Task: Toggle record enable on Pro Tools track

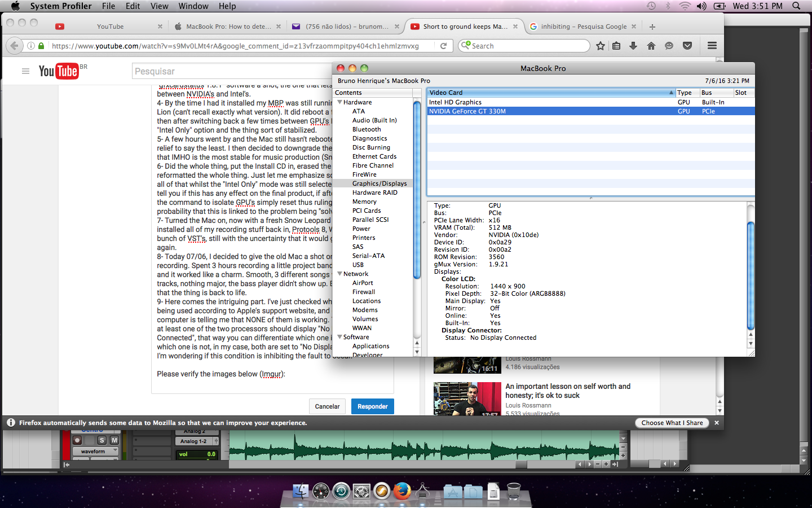Action: click(x=77, y=440)
